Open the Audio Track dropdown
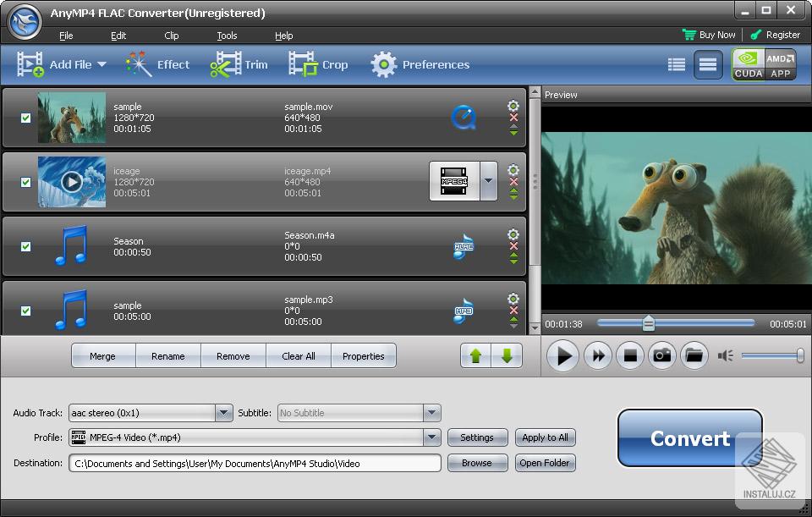Screen dimensions: 812x517 (223, 412)
